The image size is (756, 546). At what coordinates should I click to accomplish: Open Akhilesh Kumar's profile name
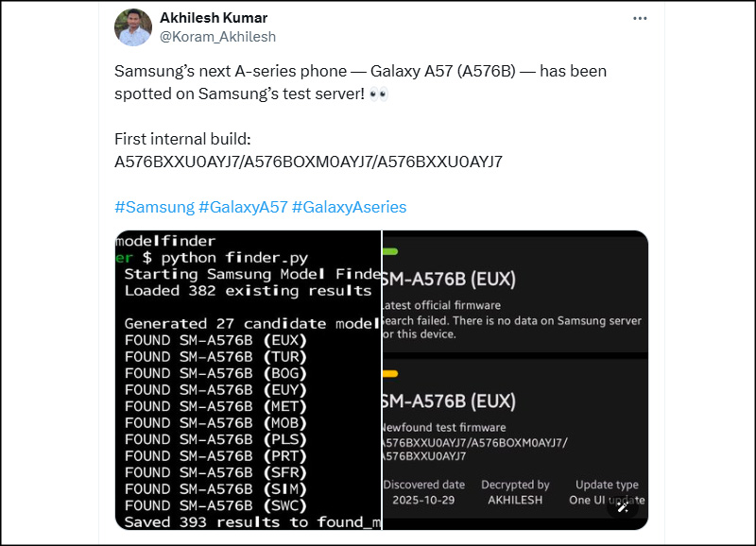pos(213,17)
